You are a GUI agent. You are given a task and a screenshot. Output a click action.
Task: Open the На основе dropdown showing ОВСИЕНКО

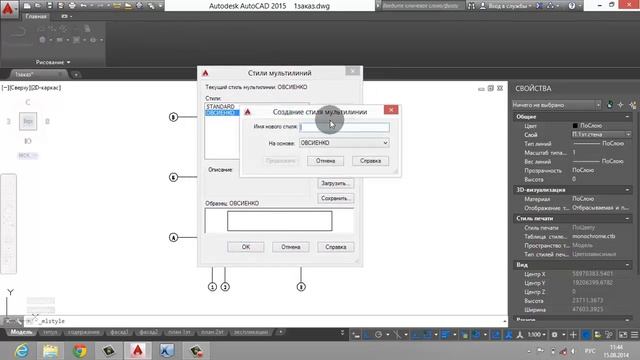click(x=344, y=143)
